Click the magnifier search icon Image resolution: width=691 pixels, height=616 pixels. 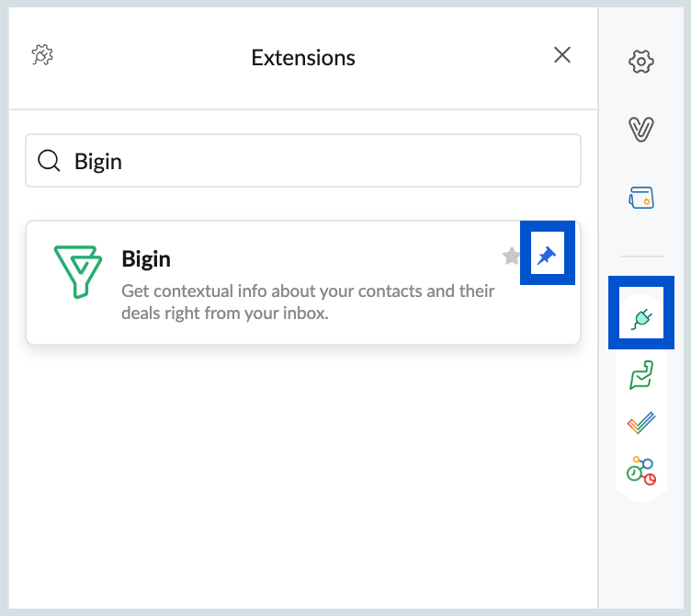[49, 161]
